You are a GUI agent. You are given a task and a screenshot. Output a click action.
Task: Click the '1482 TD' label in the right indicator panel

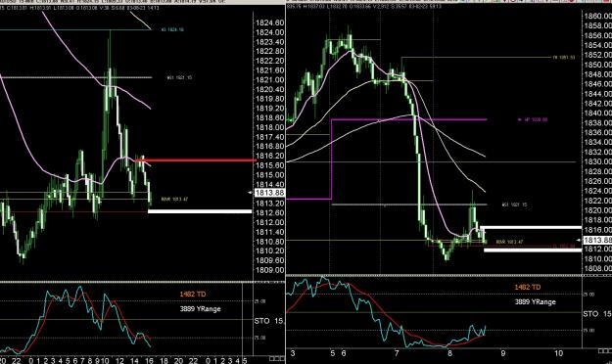click(x=528, y=287)
